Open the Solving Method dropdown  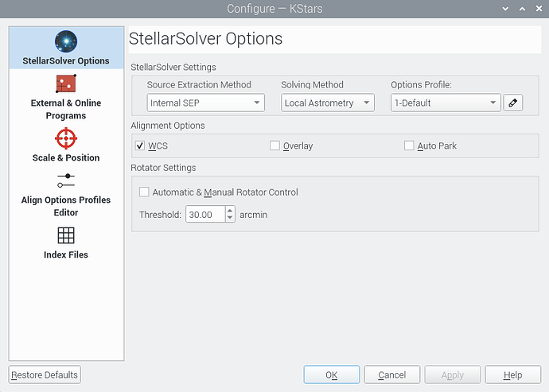click(328, 103)
